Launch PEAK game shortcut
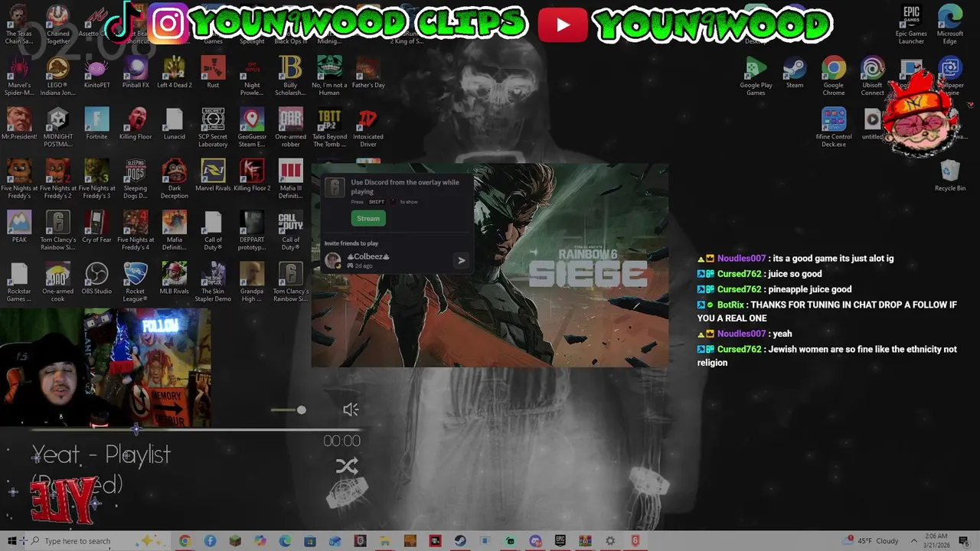This screenshot has height=551, width=980. point(19,227)
